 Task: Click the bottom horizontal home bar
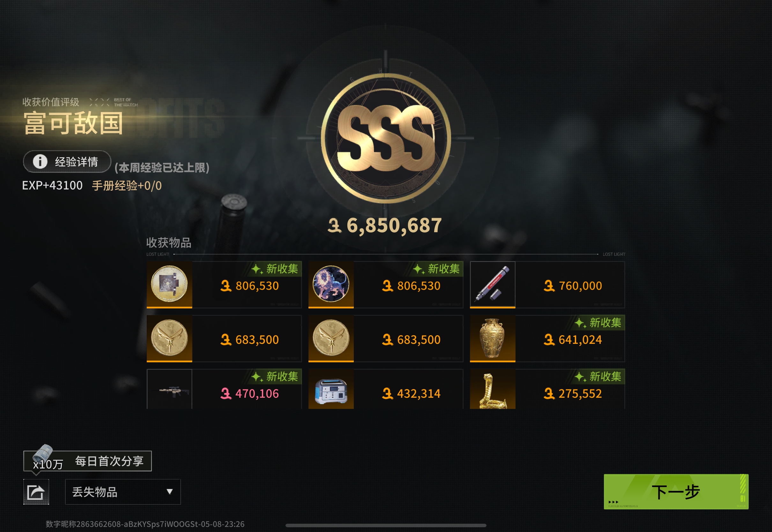(x=386, y=526)
